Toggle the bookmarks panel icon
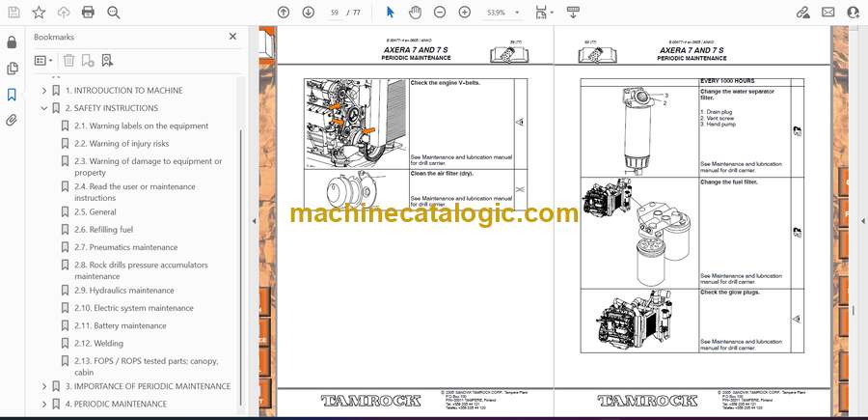The image size is (868, 420). (x=12, y=95)
